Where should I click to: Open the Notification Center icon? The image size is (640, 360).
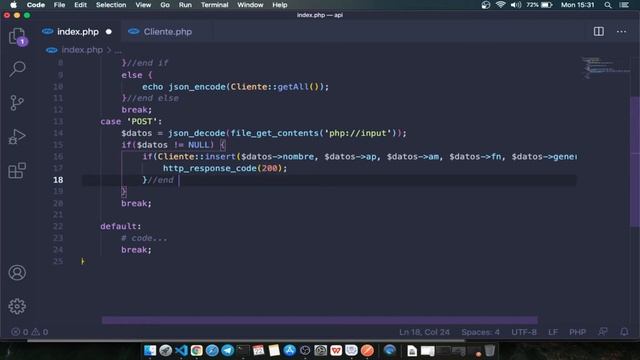(624, 5)
